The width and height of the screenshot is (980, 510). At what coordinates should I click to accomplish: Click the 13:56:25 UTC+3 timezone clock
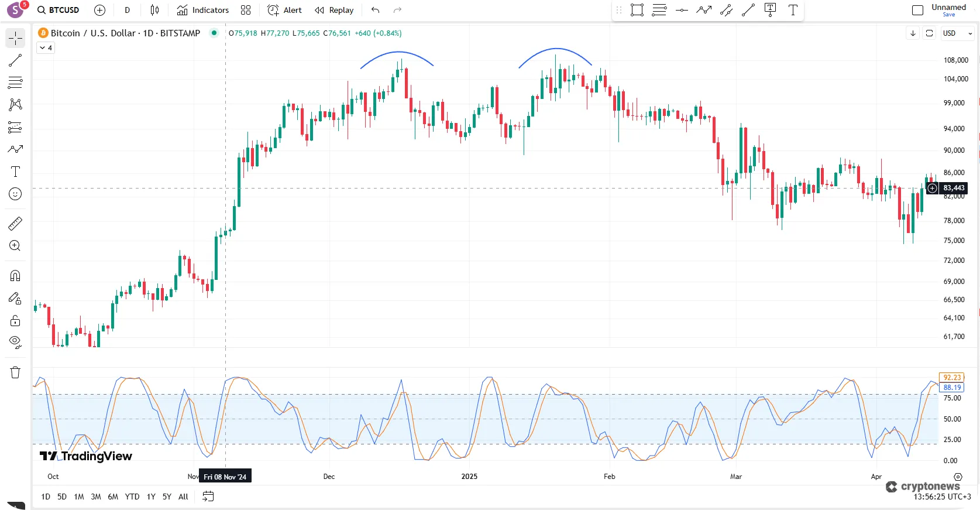(x=942, y=497)
